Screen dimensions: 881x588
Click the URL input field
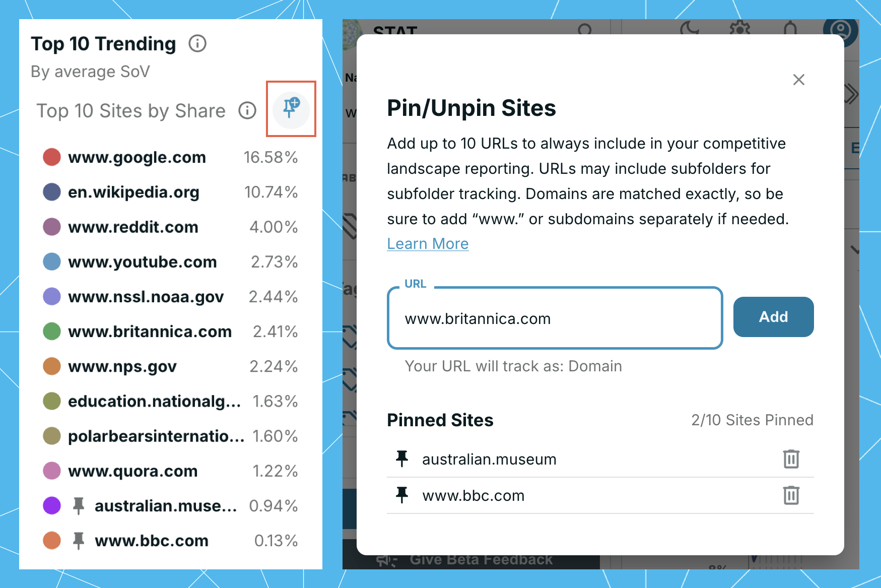coord(555,318)
